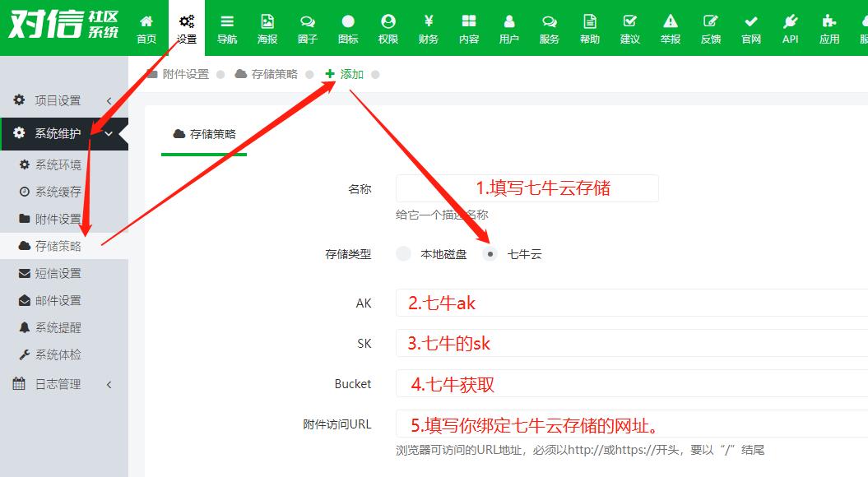Click the 对信社区系统 logo

[x=63, y=25]
